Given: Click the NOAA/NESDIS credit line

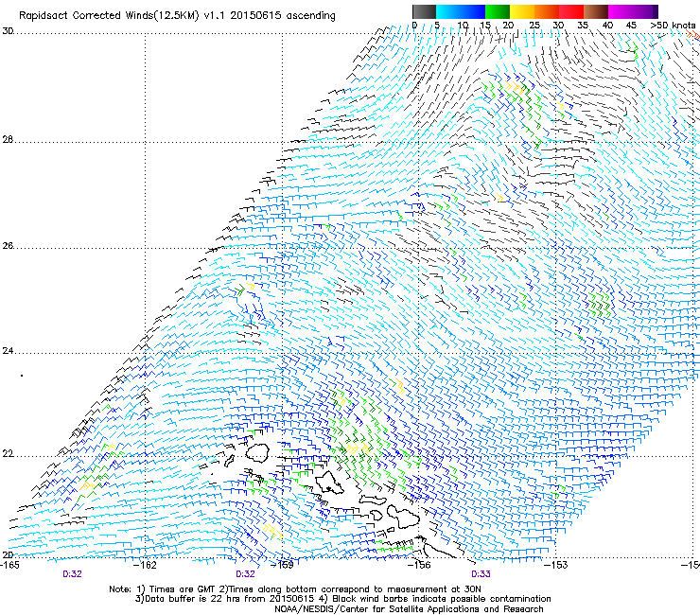Looking at the screenshot, I should 409,608.
